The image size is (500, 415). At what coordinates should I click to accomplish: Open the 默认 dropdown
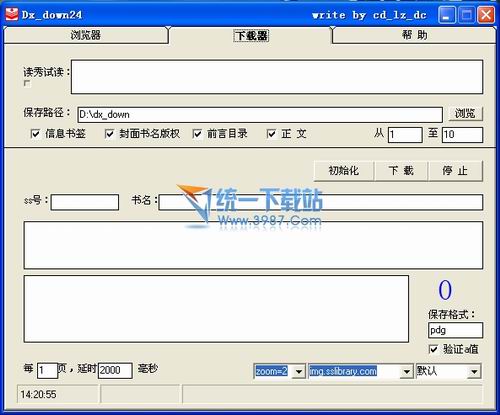(x=474, y=371)
